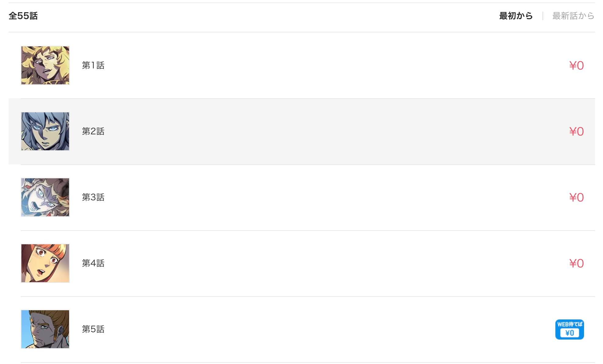Screen dimensions: 603x364
Task: Select the 第1話 title text
Action: [93, 65]
